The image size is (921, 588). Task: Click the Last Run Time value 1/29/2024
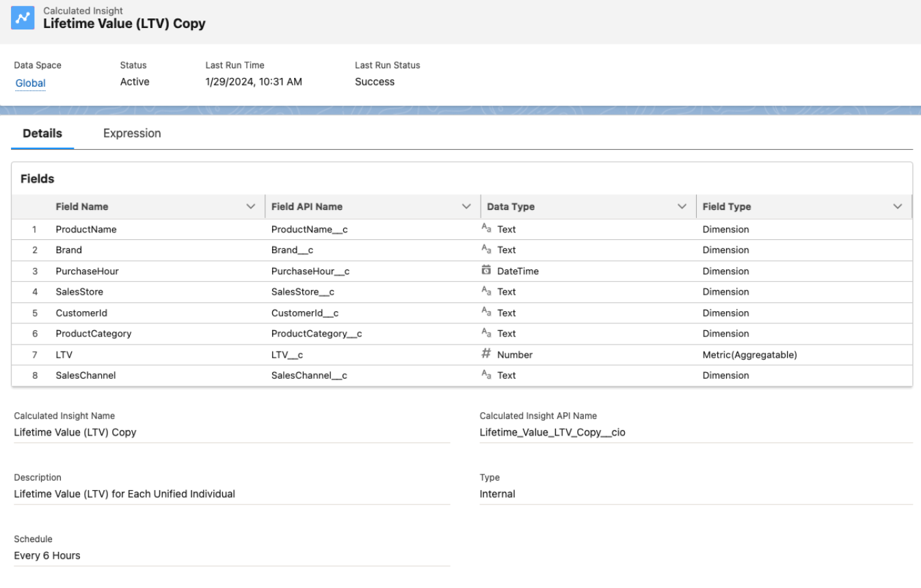point(254,81)
